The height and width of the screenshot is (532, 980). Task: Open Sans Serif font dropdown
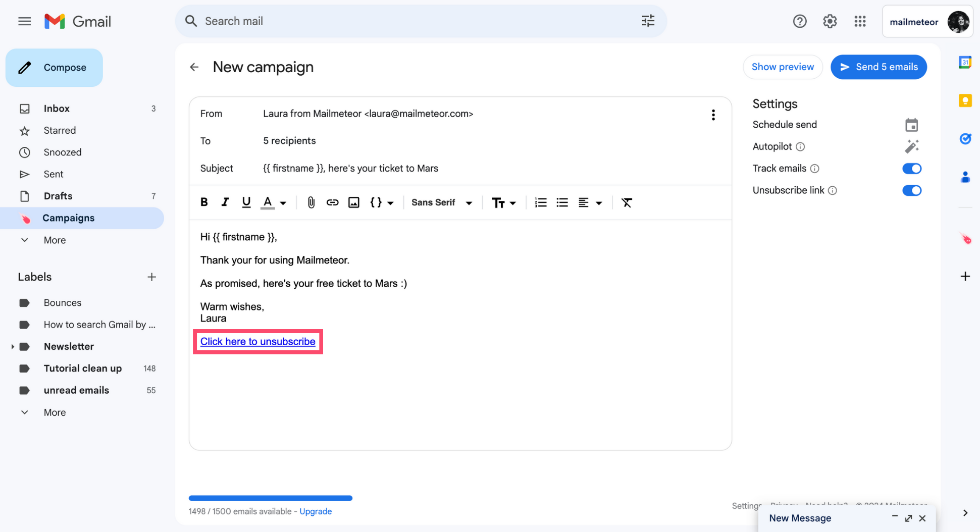point(442,202)
